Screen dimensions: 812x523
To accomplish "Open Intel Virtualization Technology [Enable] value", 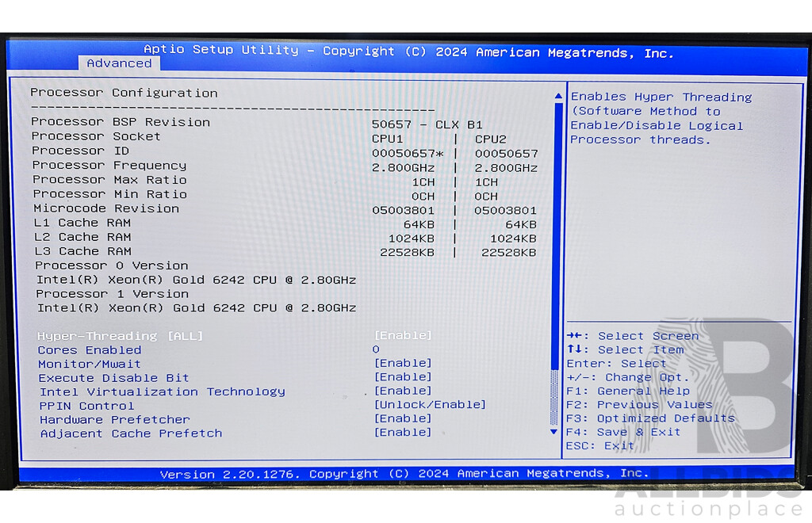I will pos(403,391).
